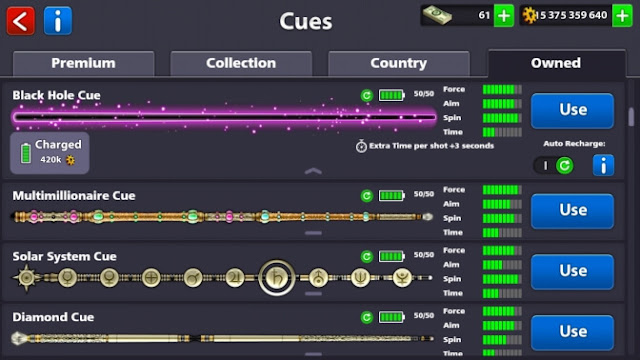Click the Black Hole Cue title
The height and width of the screenshot is (360, 640).
click(x=56, y=96)
